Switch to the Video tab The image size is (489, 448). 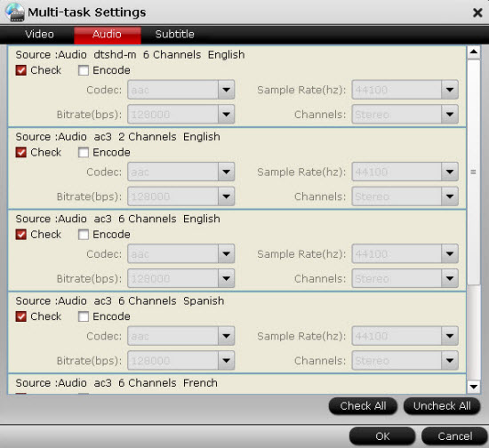(39, 35)
